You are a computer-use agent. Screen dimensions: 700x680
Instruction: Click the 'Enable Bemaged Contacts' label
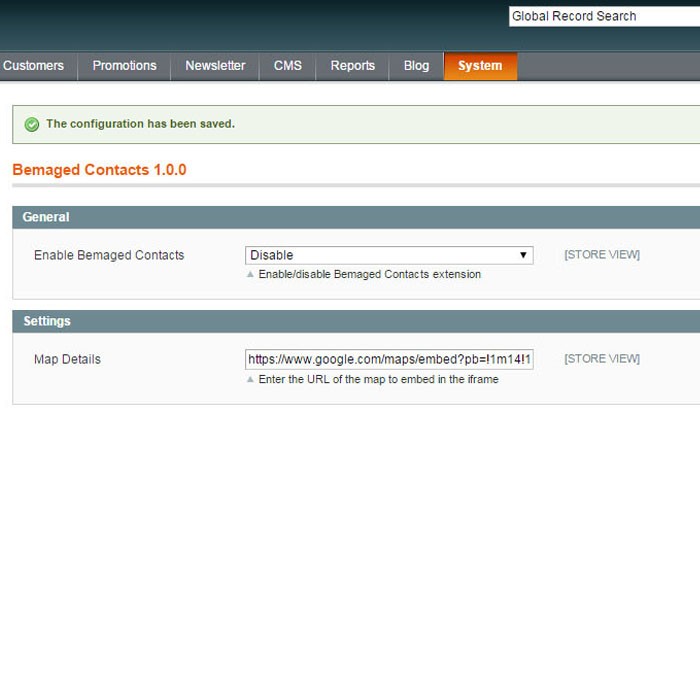click(109, 255)
